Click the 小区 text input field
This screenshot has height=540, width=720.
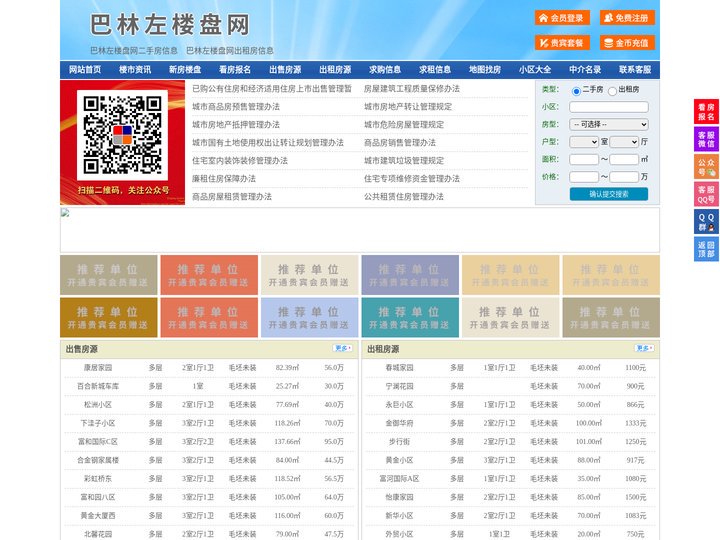tap(609, 107)
